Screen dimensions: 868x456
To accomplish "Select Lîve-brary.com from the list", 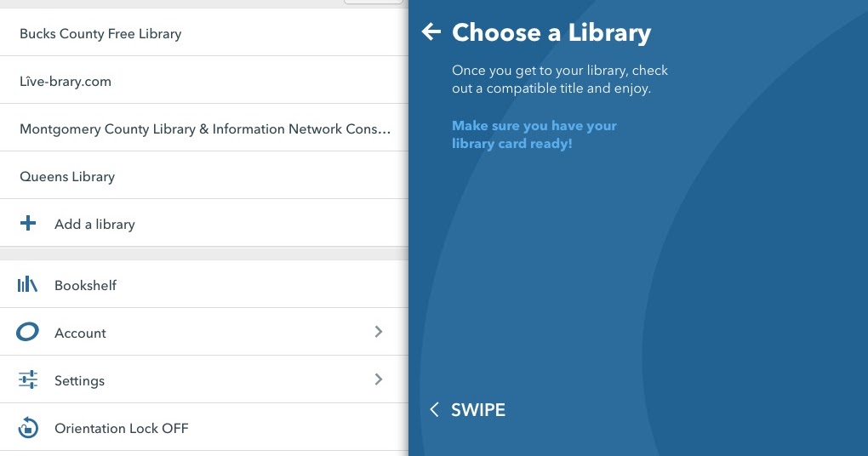I will pyautogui.click(x=66, y=82).
